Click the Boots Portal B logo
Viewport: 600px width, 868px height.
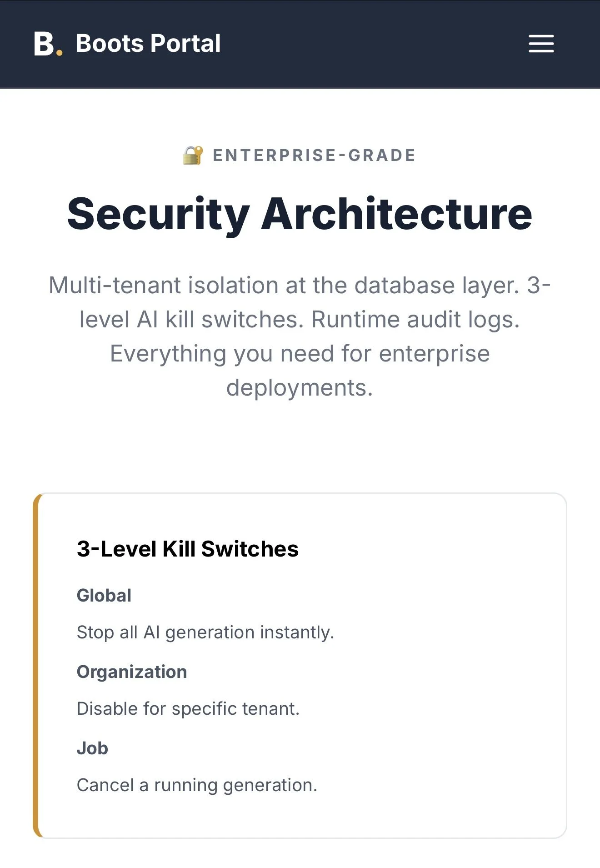[x=48, y=44]
